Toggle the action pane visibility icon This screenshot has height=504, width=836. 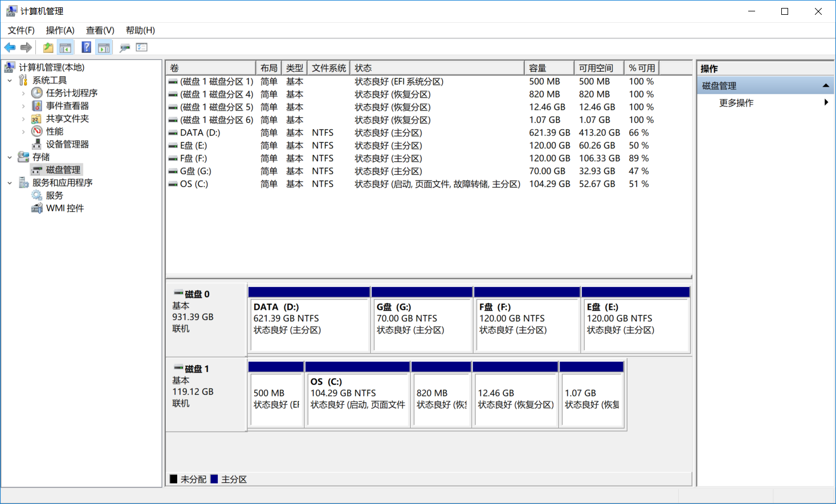pyautogui.click(x=104, y=47)
